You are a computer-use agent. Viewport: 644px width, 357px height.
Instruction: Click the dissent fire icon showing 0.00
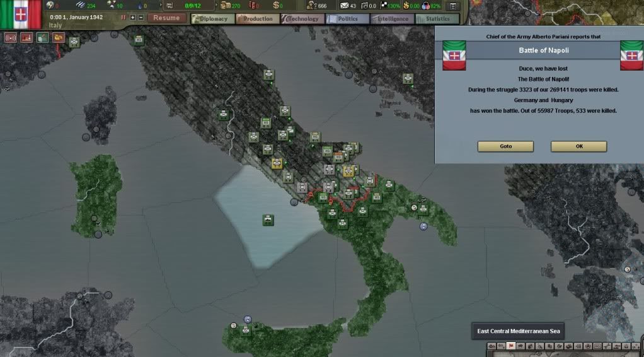point(406,6)
